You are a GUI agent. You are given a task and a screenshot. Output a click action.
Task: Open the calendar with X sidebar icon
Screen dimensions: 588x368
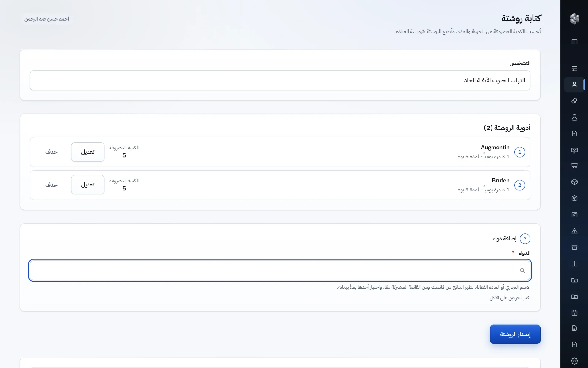click(574, 312)
